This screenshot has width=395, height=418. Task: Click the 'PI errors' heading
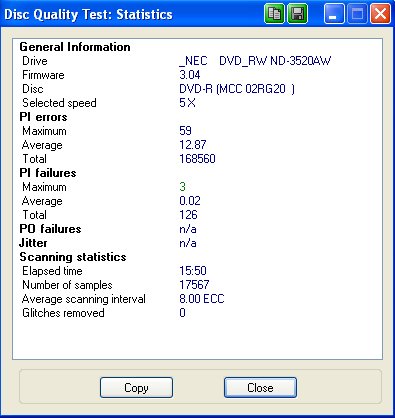coord(43,117)
